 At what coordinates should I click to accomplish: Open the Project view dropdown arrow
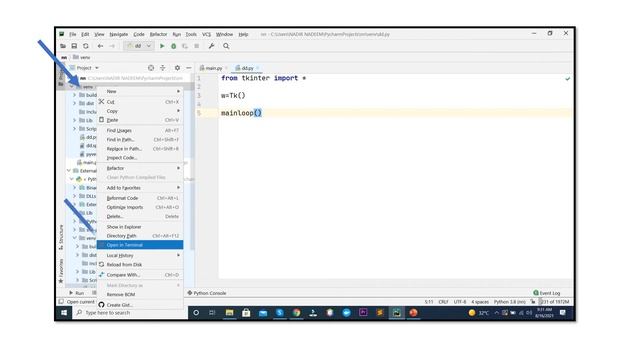[97, 68]
